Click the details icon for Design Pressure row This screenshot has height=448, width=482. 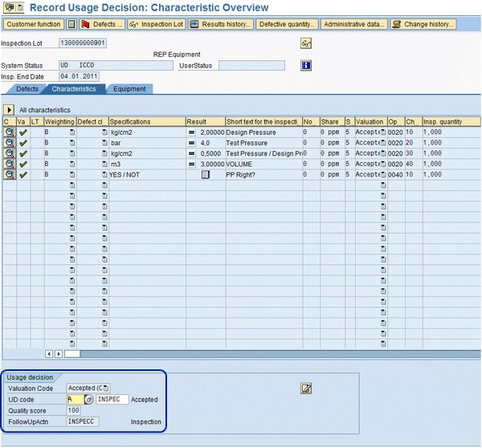pos(9,132)
